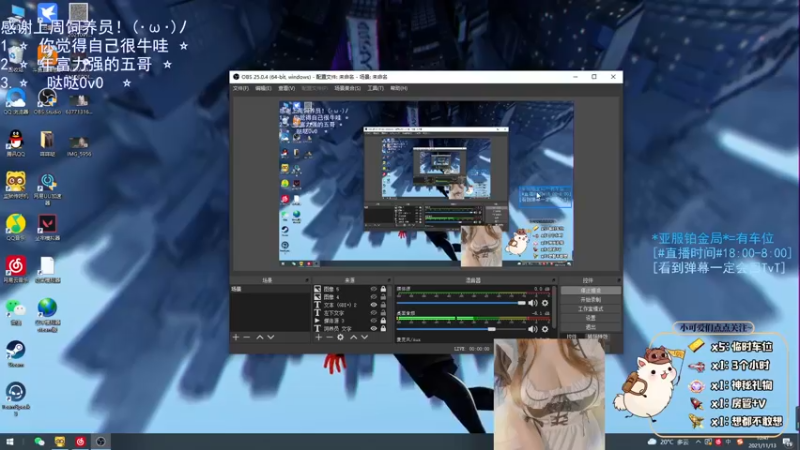800x450 pixels.
Task: Select the 媒体源 3 source row
Action: pos(351,321)
